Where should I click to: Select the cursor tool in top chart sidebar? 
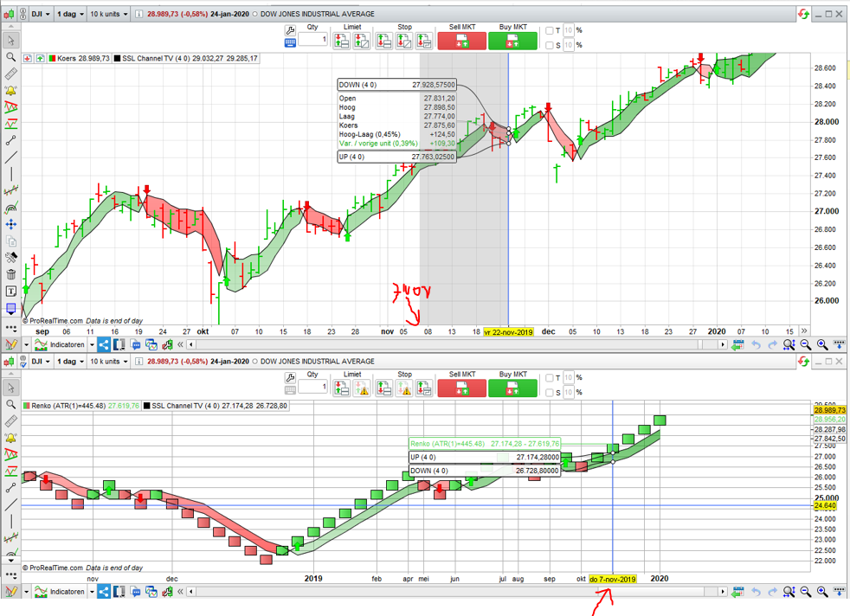pos(11,40)
